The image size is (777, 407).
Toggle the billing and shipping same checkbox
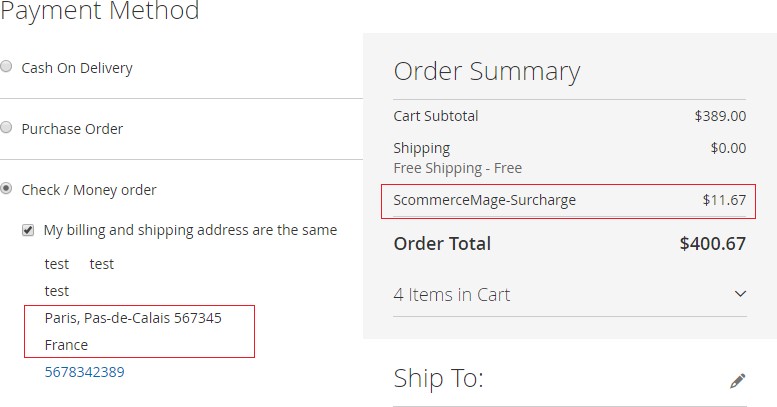(29, 230)
